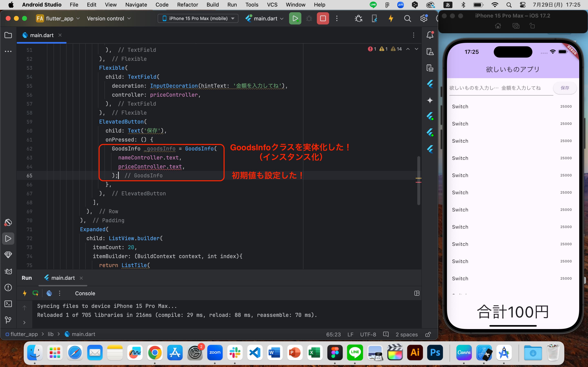Toggle the main.dart run configuration tab
The image size is (588, 367).
coord(63,277)
